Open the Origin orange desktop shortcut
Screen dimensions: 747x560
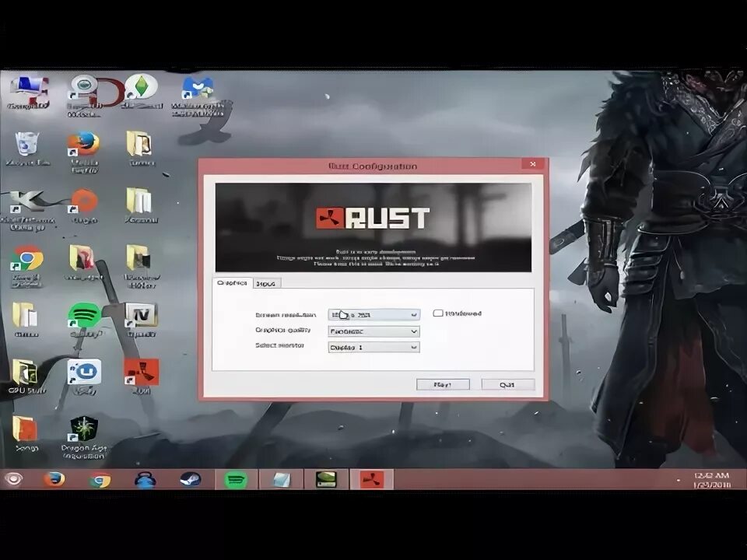[x=84, y=205]
